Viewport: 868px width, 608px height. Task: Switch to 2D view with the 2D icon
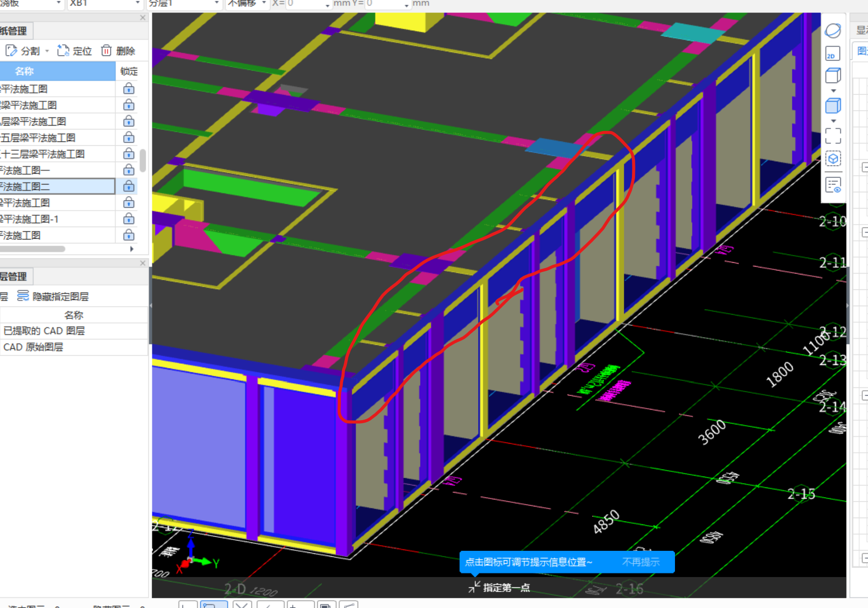coord(833,54)
